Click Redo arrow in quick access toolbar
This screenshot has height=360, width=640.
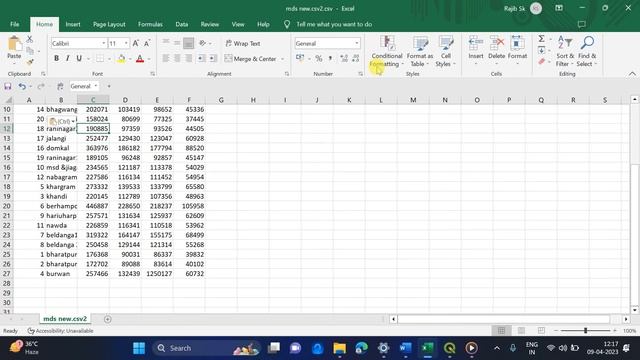point(40,86)
